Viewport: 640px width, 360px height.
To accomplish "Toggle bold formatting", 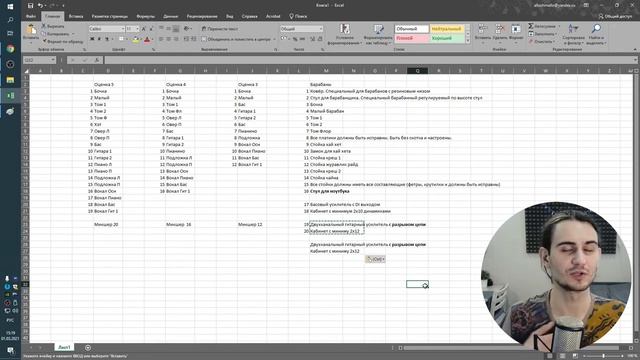I will coord(92,39).
